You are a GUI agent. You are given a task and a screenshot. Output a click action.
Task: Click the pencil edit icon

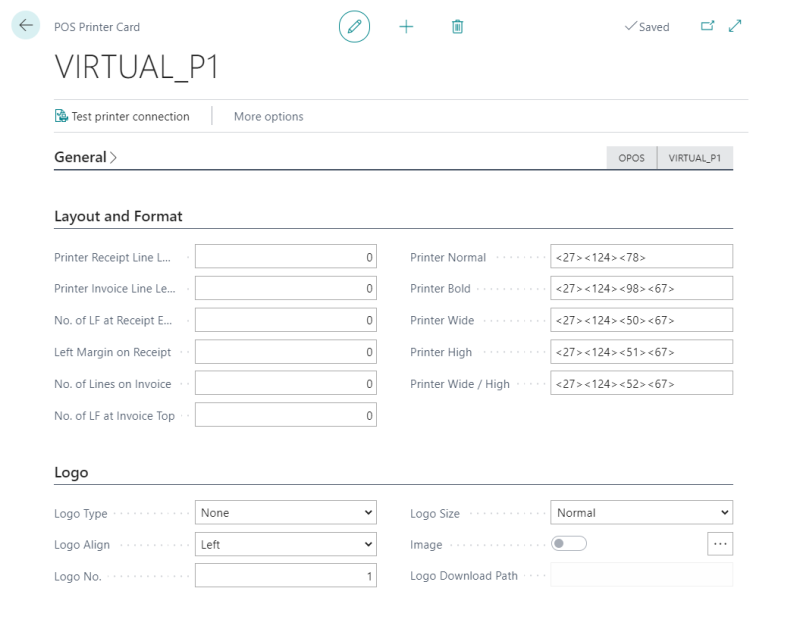pos(354,27)
